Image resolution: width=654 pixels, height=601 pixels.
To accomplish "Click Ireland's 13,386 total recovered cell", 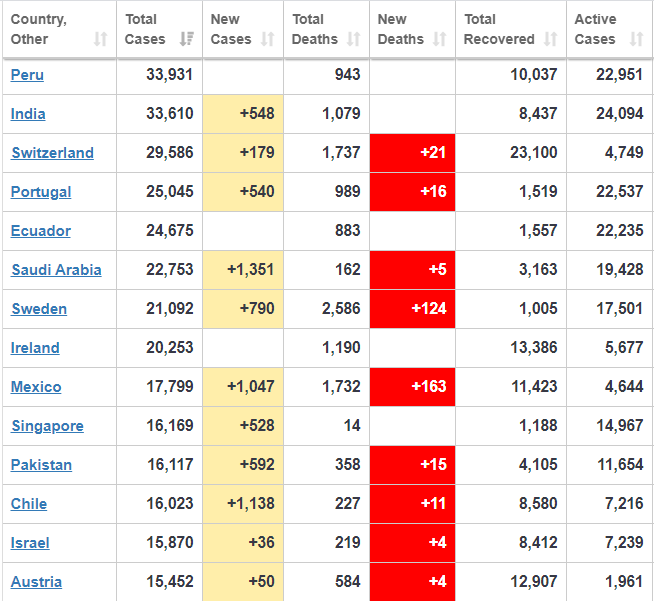I will pos(510,348).
